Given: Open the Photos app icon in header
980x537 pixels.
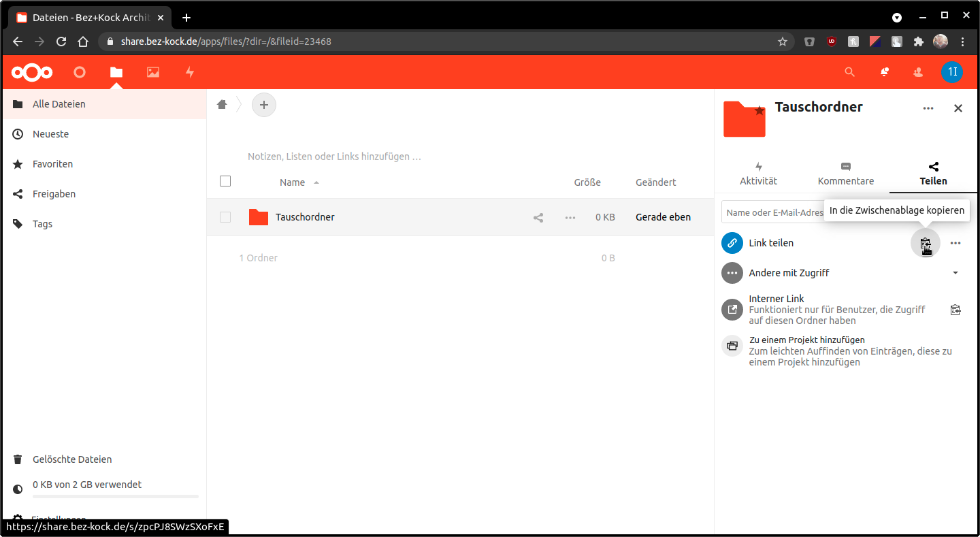Looking at the screenshot, I should (153, 72).
